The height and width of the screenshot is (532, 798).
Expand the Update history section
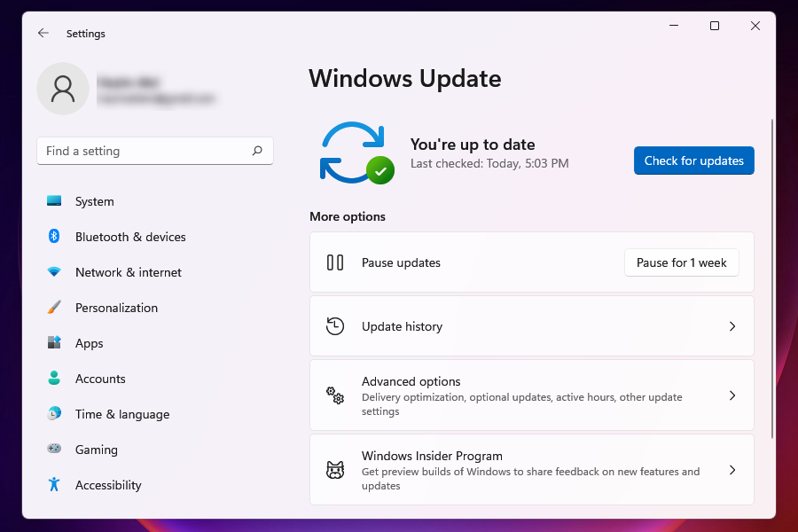pos(732,325)
